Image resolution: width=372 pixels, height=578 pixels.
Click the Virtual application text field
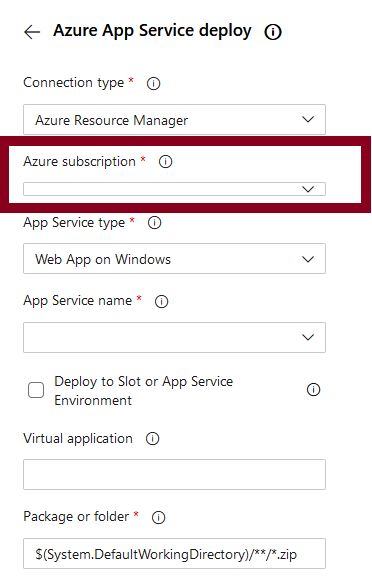pos(174,474)
